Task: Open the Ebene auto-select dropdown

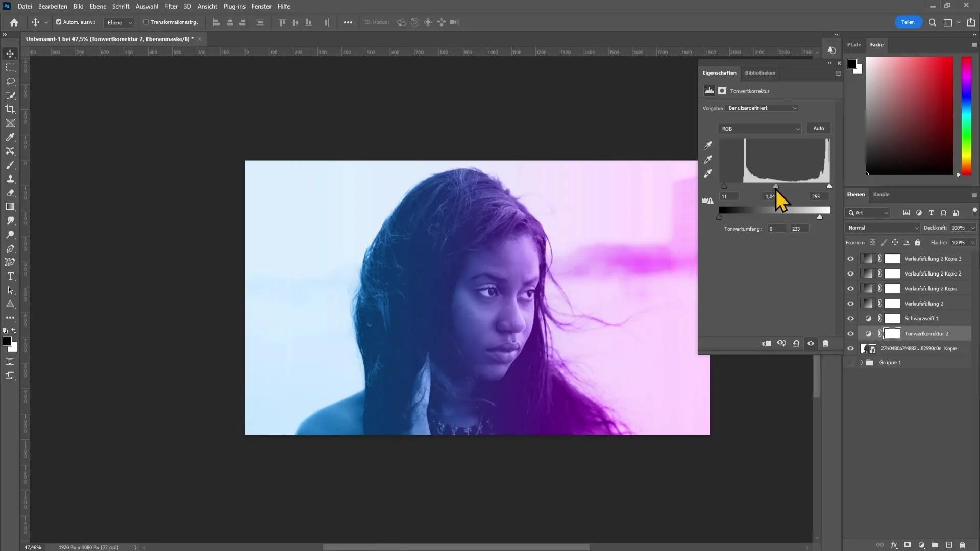Action: [x=119, y=22]
